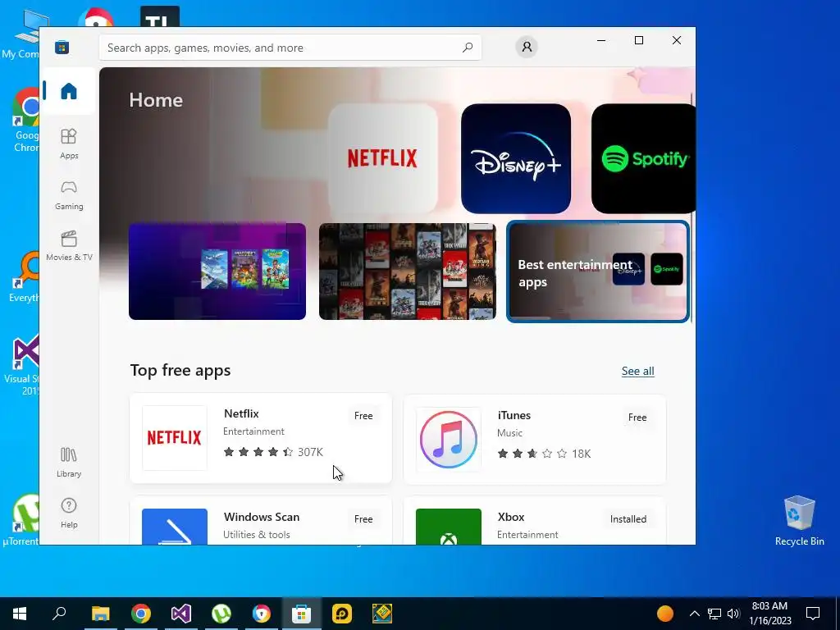Click the Free button on Netflix card
This screenshot has width=840, height=630.
point(363,416)
